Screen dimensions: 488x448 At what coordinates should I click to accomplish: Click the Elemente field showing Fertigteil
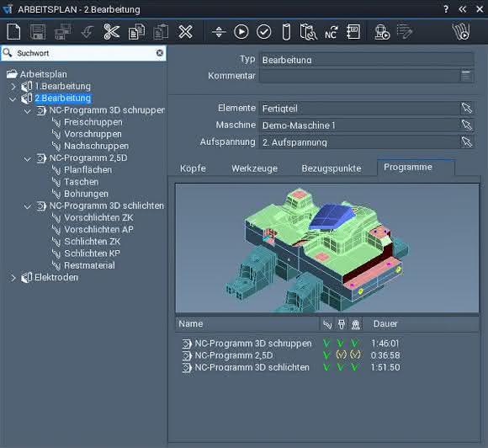click(x=359, y=109)
